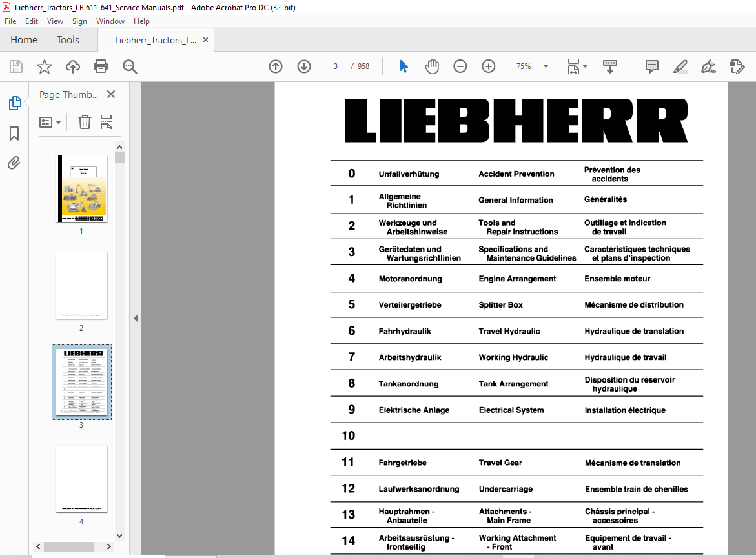Click the Save file icon
Viewport: 756px width, 558px height.
coord(16,66)
